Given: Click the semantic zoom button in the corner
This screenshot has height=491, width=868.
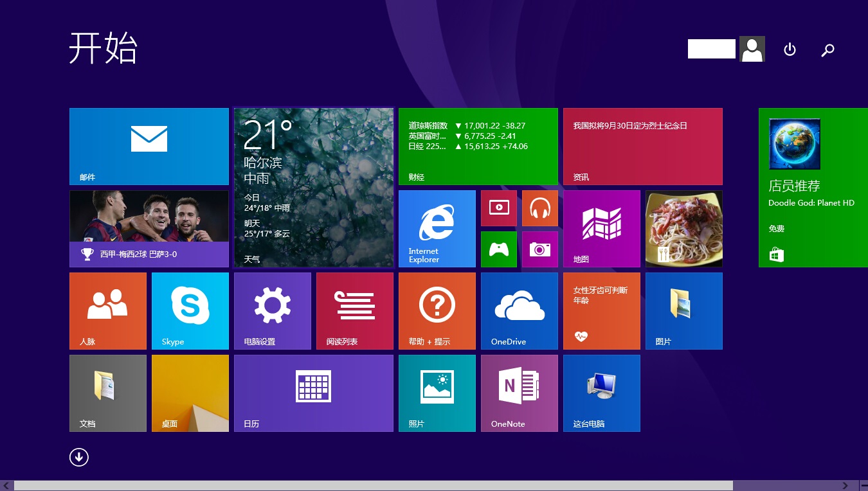Looking at the screenshot, I should pos(863,485).
